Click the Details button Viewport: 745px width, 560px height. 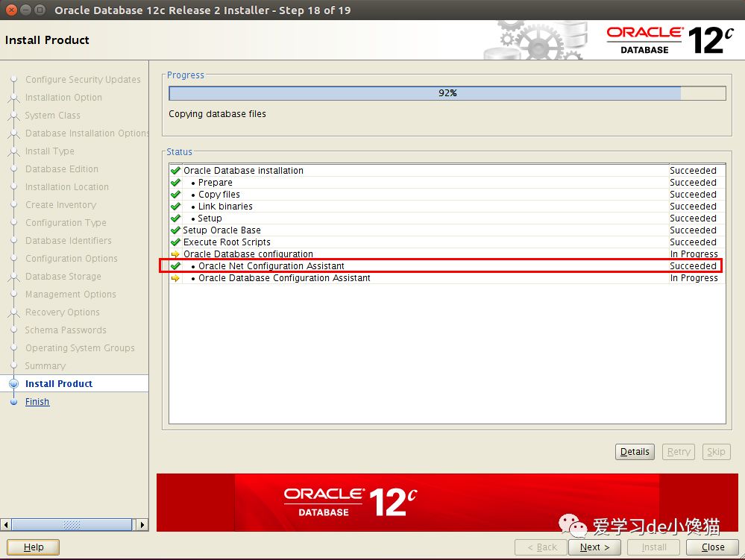click(635, 452)
